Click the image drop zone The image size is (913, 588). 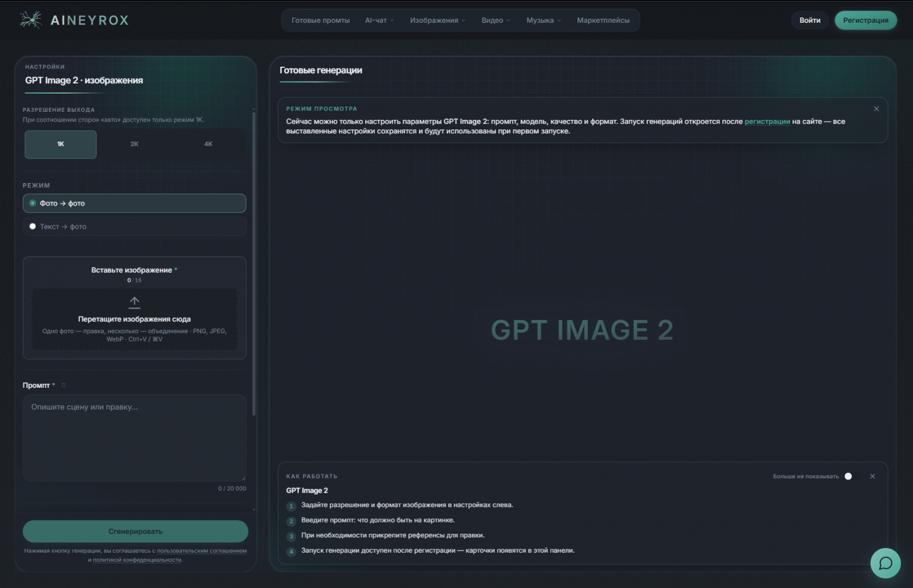135,319
